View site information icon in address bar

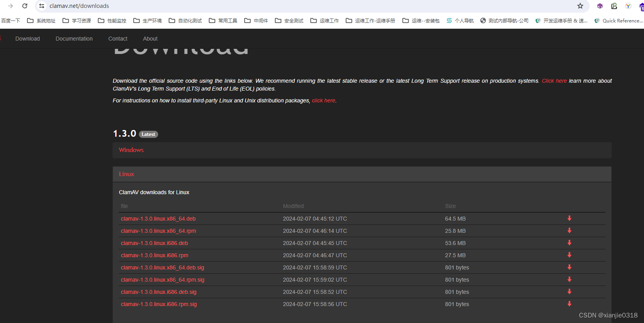[42, 6]
